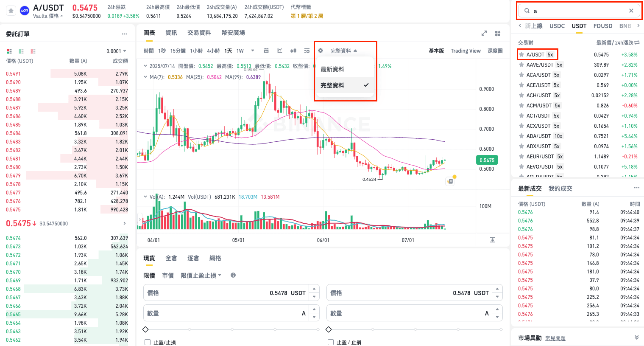Open the 限價止盈止損 order type dropdown
Viewport: 644px width, 346px height.
tap(201, 275)
